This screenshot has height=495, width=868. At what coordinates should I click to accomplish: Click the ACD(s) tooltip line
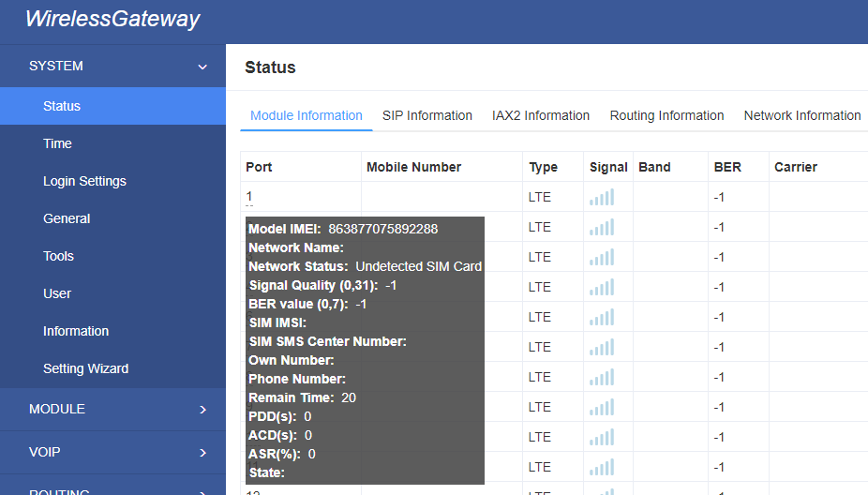(280, 435)
